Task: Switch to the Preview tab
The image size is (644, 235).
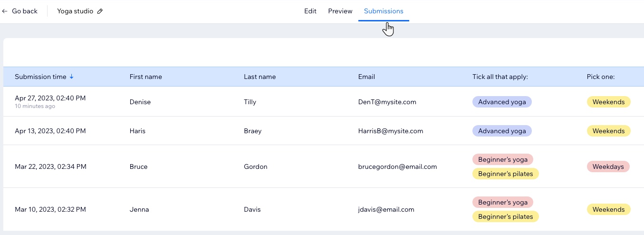Action: click(x=340, y=11)
